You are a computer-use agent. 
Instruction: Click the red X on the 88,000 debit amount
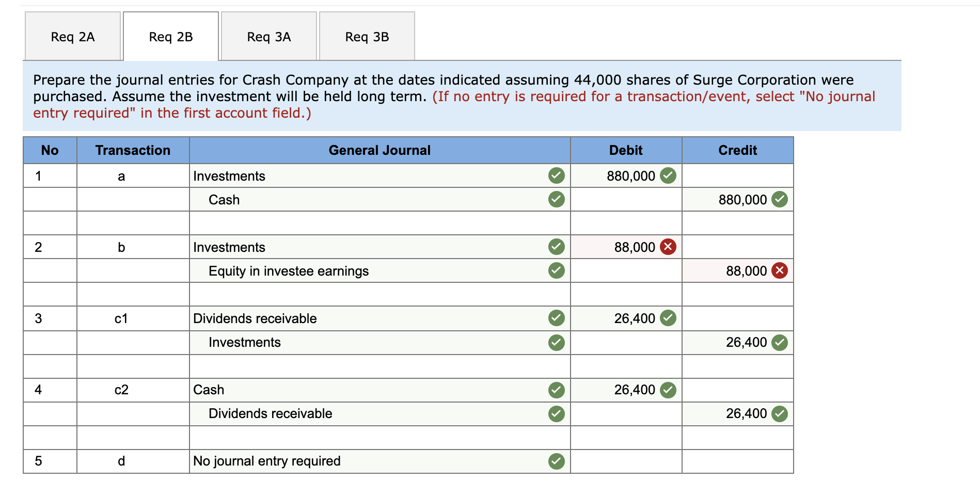668,247
